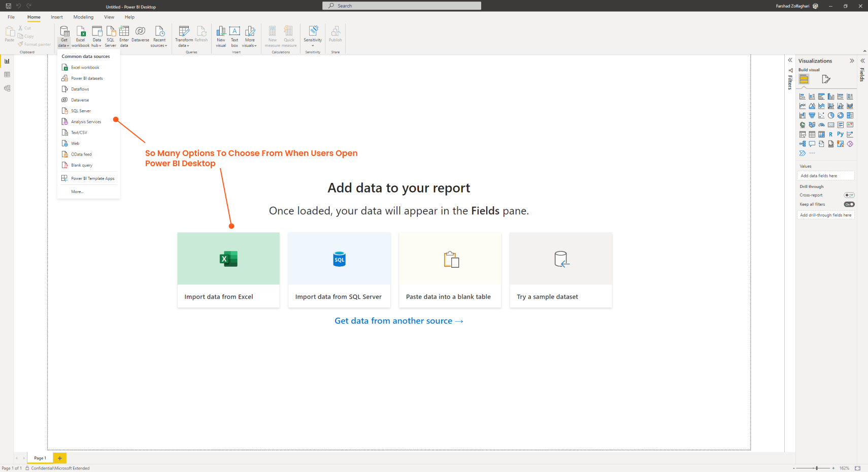Toggle the Keep all filters switch
868x472 pixels.
click(x=849, y=204)
